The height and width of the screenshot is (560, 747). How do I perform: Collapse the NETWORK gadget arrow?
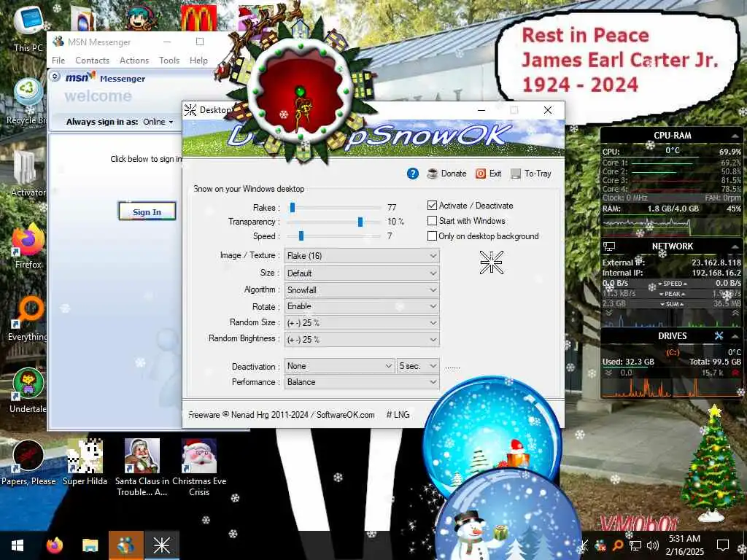point(735,246)
